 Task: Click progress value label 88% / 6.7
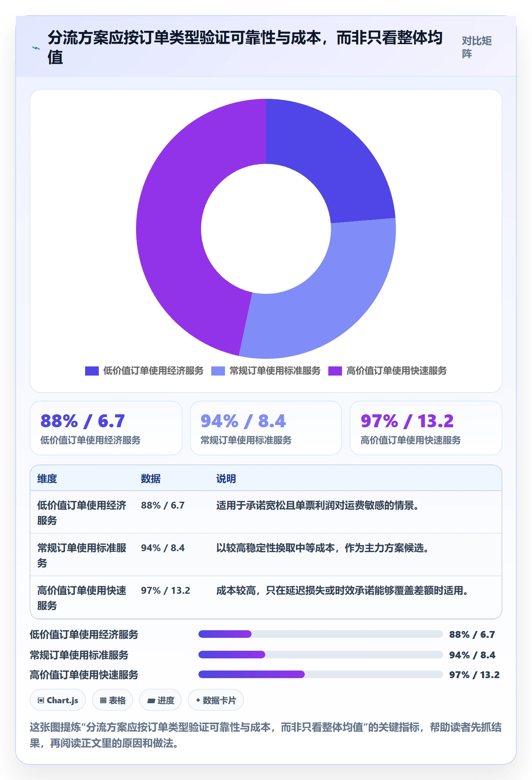(x=472, y=634)
